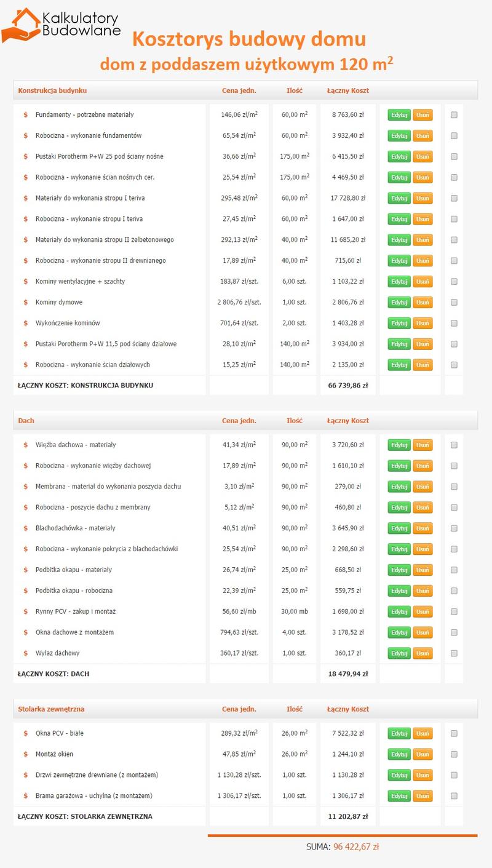Click dollar icon beside Wyłaz dachowy
This screenshot has width=492, height=868.
(25, 653)
